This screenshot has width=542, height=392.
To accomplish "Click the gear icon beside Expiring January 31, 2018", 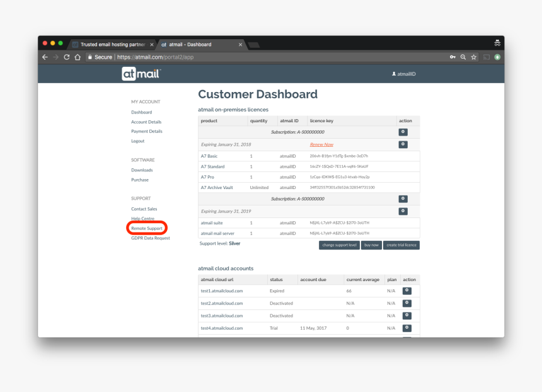I will pyautogui.click(x=403, y=144).
